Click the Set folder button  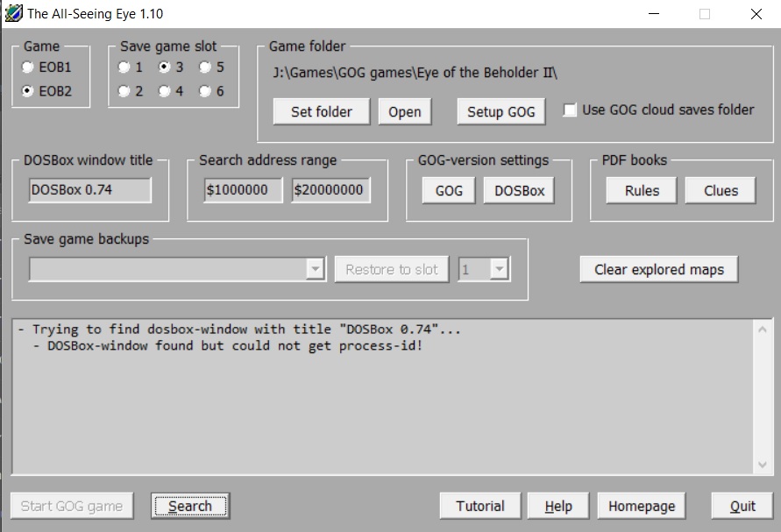click(322, 111)
